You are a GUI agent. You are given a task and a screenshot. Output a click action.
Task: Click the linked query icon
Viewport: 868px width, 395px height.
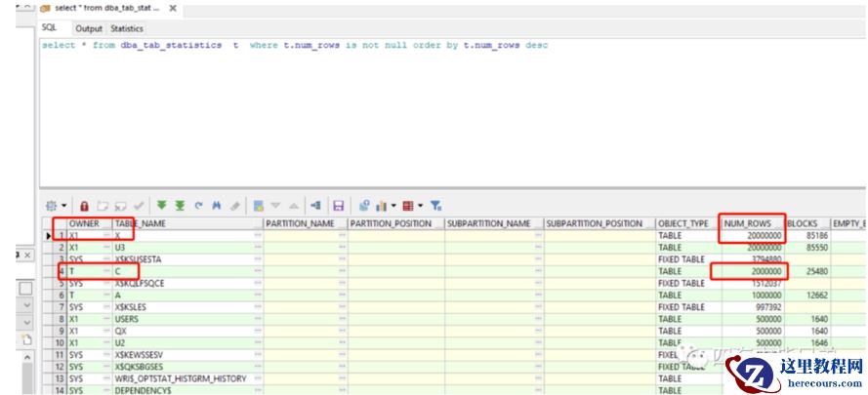(x=364, y=206)
